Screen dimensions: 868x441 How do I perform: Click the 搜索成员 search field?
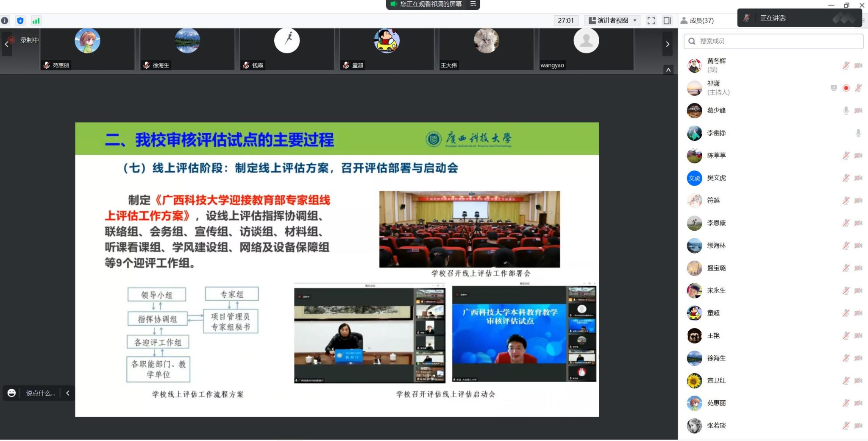tap(773, 41)
